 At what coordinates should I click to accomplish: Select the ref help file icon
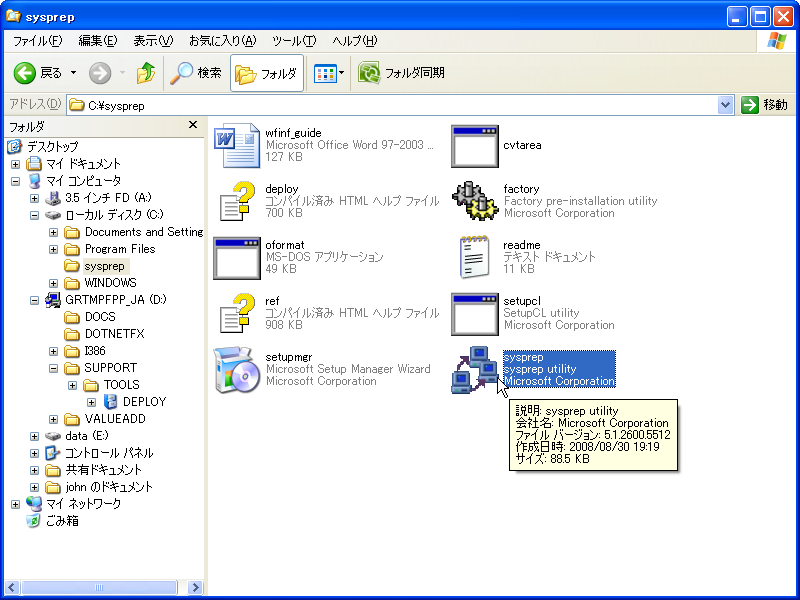(236, 313)
